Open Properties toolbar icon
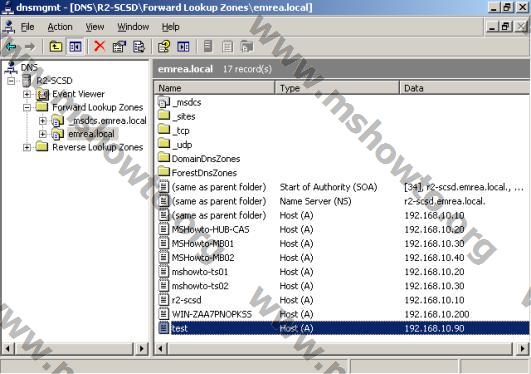This screenshot has height=374, width=531. (x=119, y=47)
